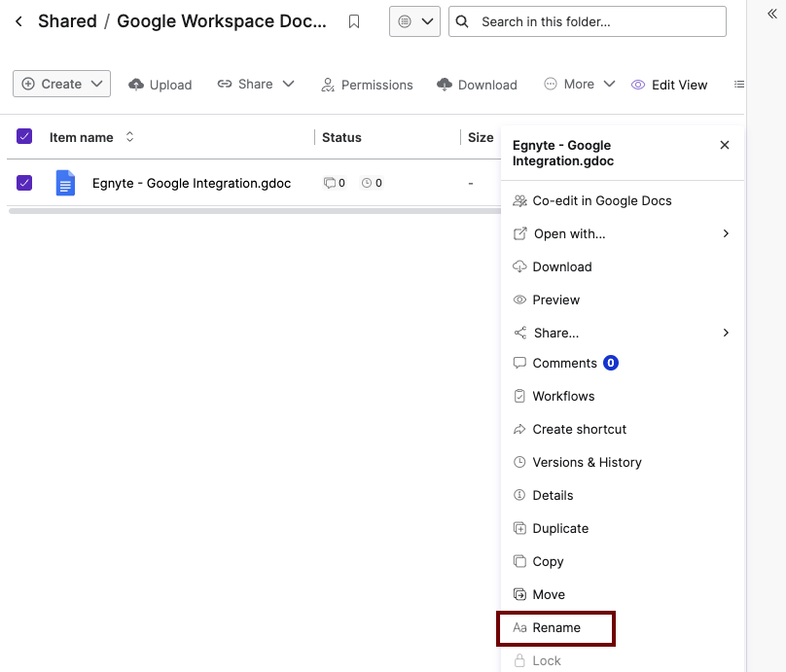
Task: Click the panel title Egnyte - Google Integration.gdoc
Action: pos(563,153)
